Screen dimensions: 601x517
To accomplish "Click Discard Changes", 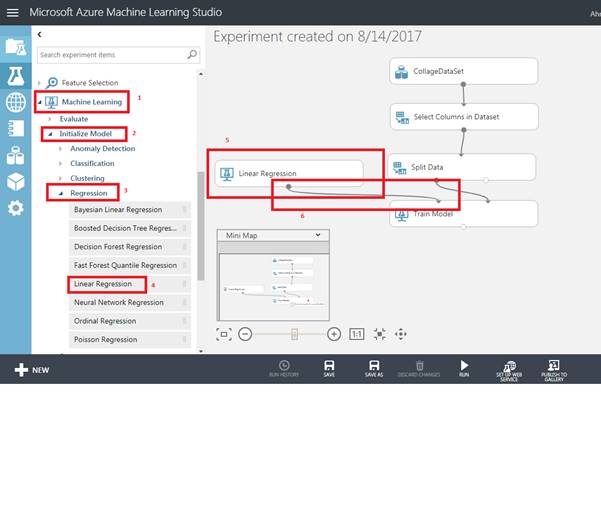I will (x=419, y=369).
